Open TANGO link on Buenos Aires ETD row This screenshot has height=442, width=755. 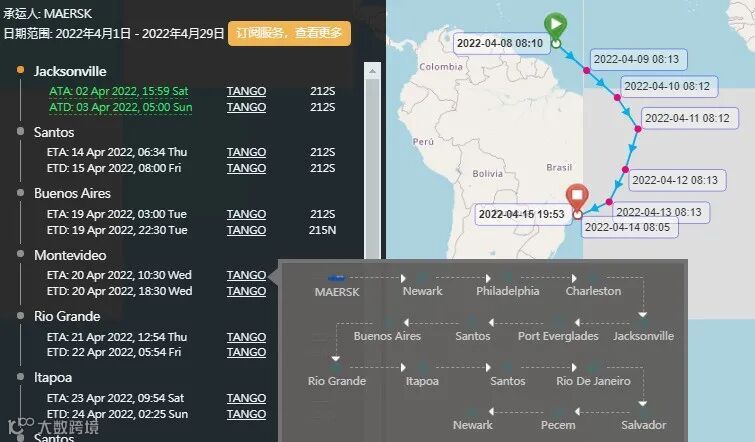(x=246, y=230)
